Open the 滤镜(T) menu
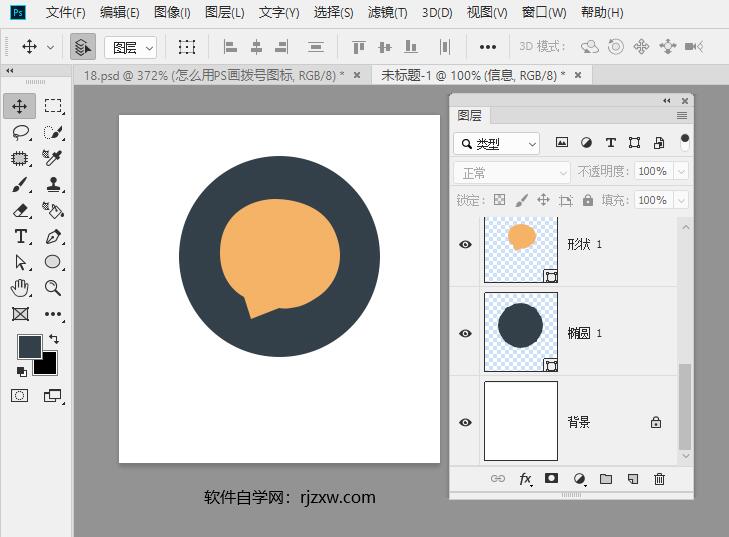 pos(387,13)
